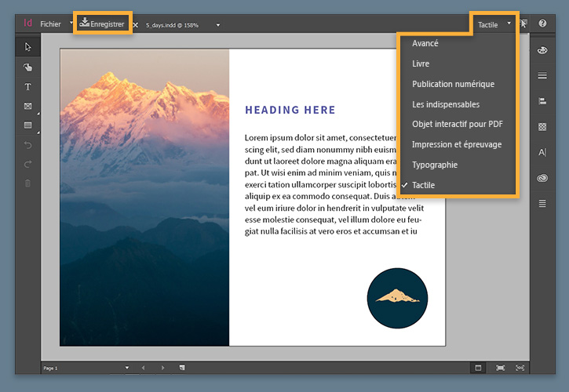Select fit page view icon

500,368
